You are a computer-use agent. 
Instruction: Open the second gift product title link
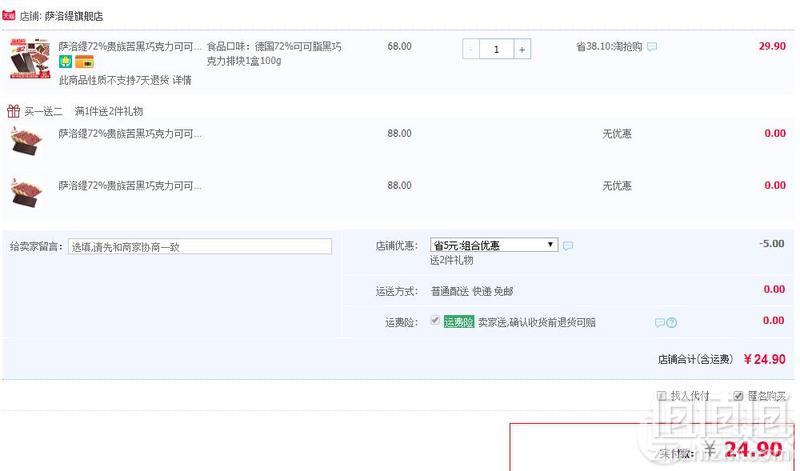[130, 186]
